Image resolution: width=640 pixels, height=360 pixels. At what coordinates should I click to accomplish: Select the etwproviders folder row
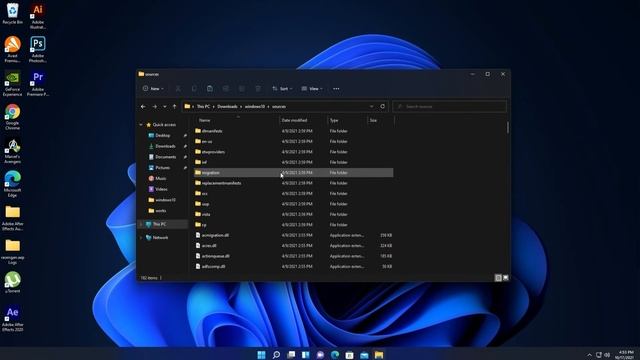(x=293, y=152)
